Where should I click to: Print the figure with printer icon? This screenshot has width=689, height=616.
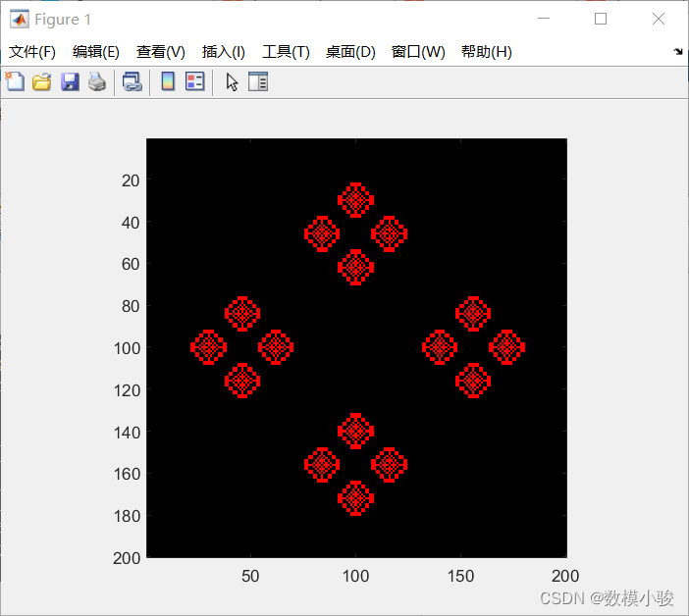click(x=97, y=81)
